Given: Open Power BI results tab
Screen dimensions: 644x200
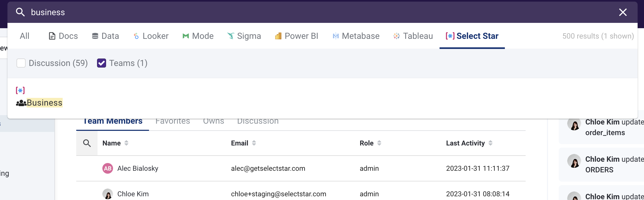Looking at the screenshot, I should (x=296, y=36).
